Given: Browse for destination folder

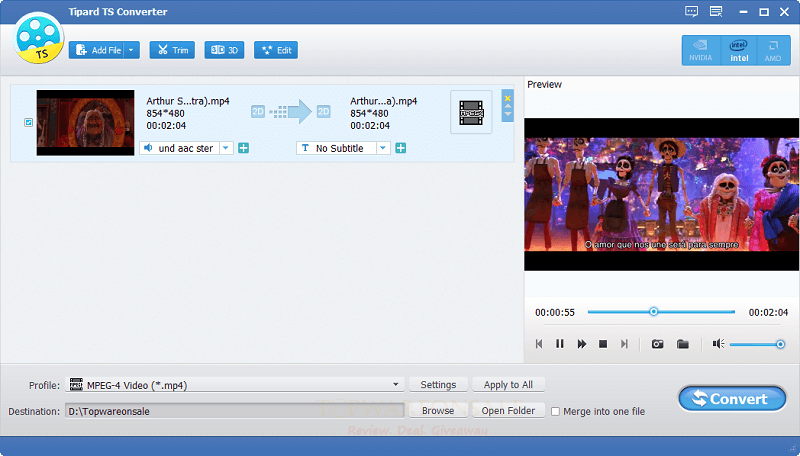Looking at the screenshot, I should pyautogui.click(x=438, y=411).
